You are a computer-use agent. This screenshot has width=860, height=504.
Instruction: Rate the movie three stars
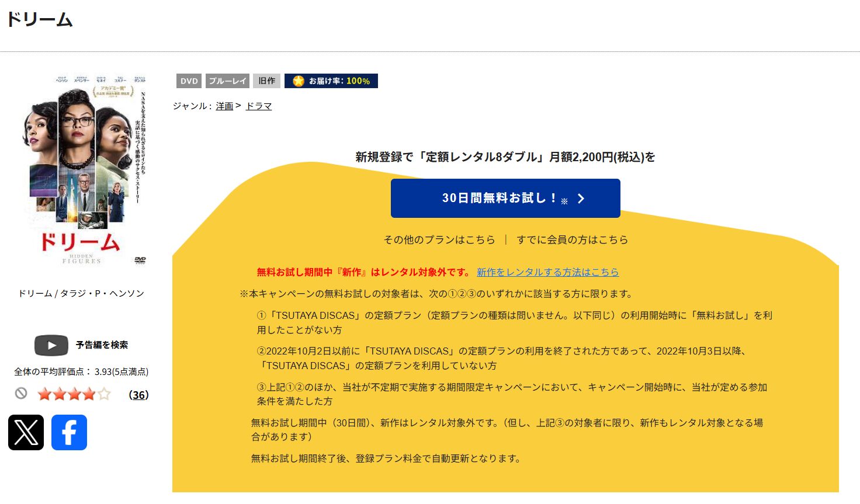click(x=74, y=394)
